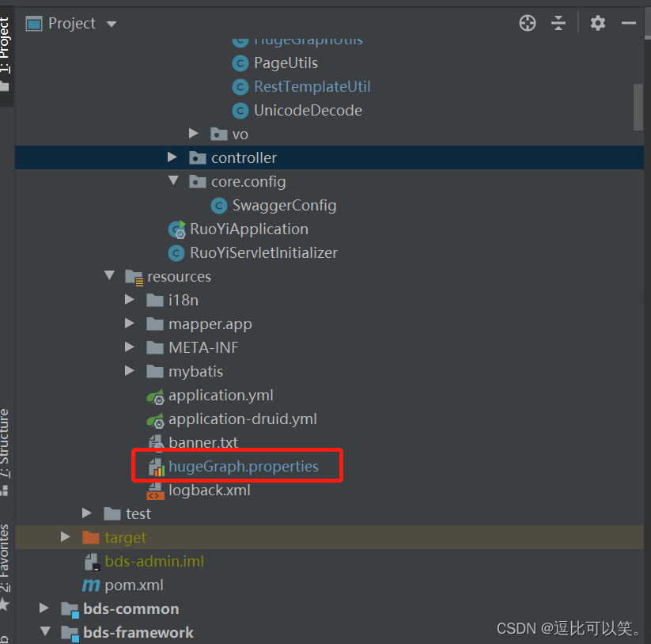The image size is (651, 644).
Task: Click the resources root folder icon
Action: [x=134, y=278]
